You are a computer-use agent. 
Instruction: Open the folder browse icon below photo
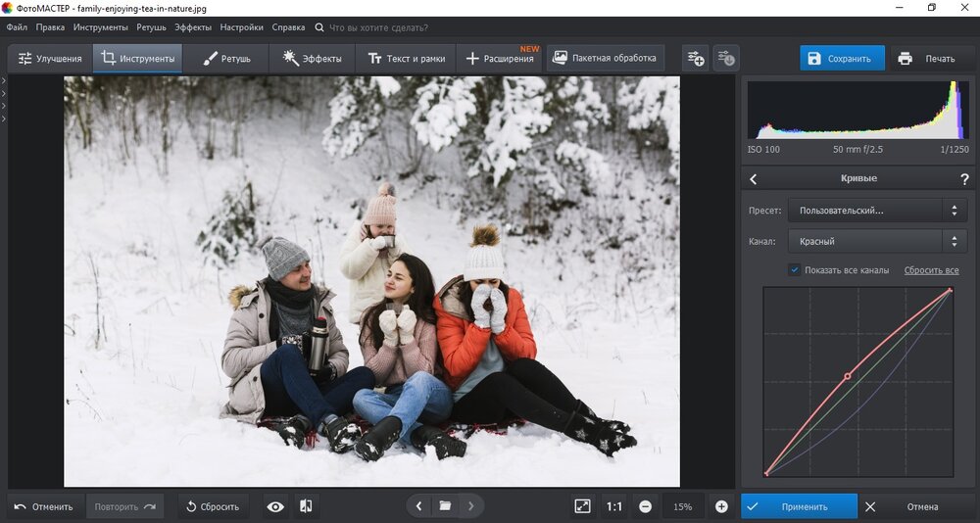click(x=445, y=506)
